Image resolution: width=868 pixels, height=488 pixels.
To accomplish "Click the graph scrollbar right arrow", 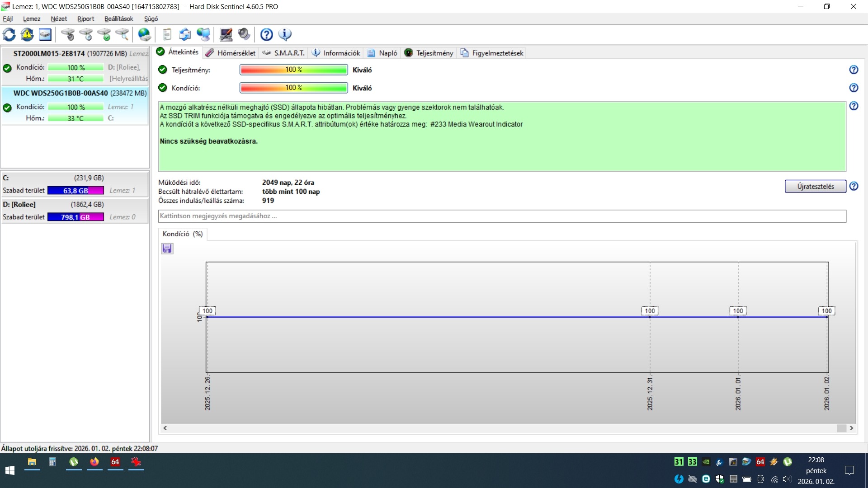I will pos(851,428).
